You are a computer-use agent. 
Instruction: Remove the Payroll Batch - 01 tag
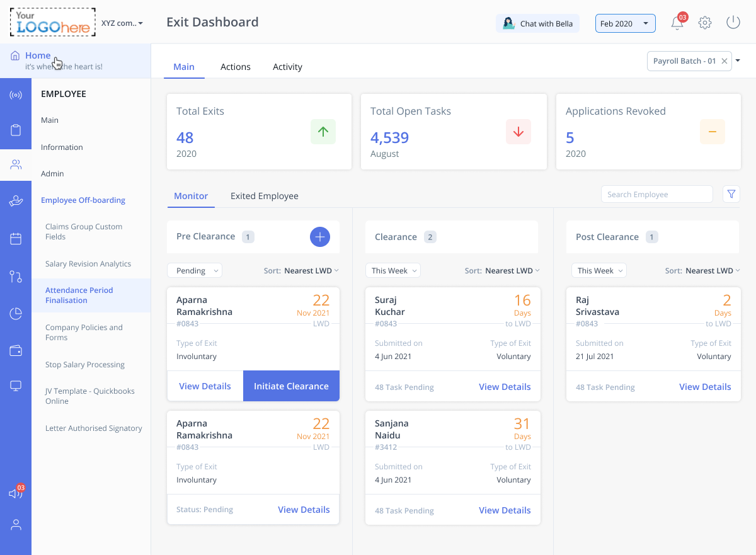724,61
